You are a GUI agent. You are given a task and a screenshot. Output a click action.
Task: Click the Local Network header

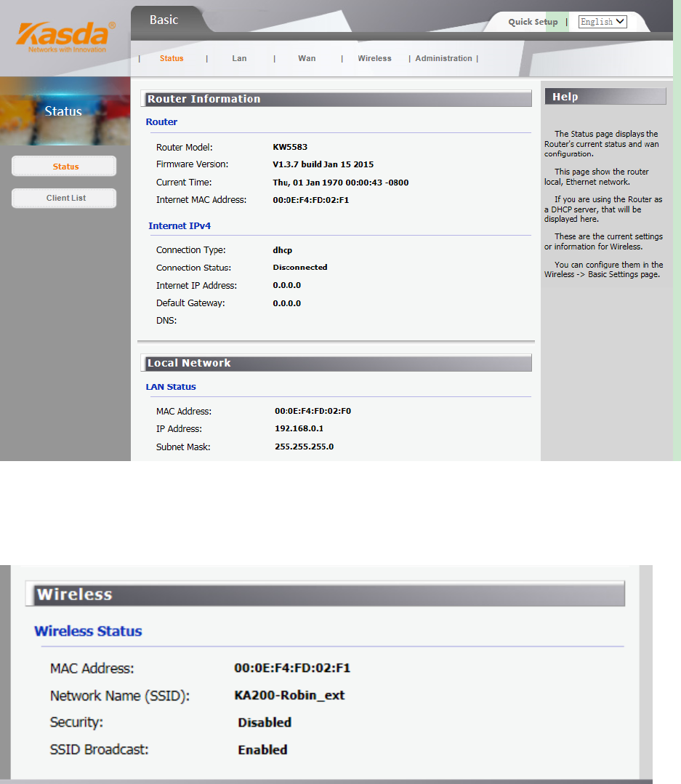[x=337, y=363]
